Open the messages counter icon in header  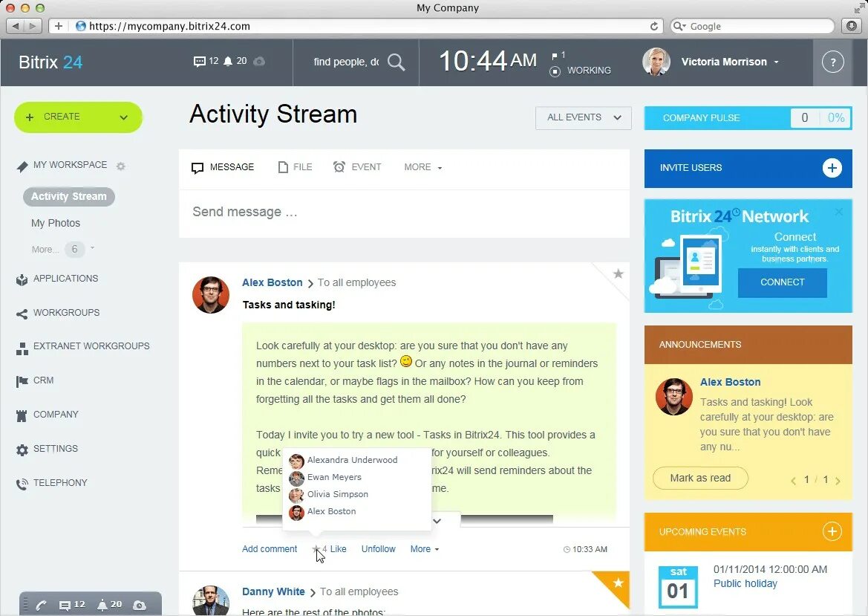click(x=200, y=62)
